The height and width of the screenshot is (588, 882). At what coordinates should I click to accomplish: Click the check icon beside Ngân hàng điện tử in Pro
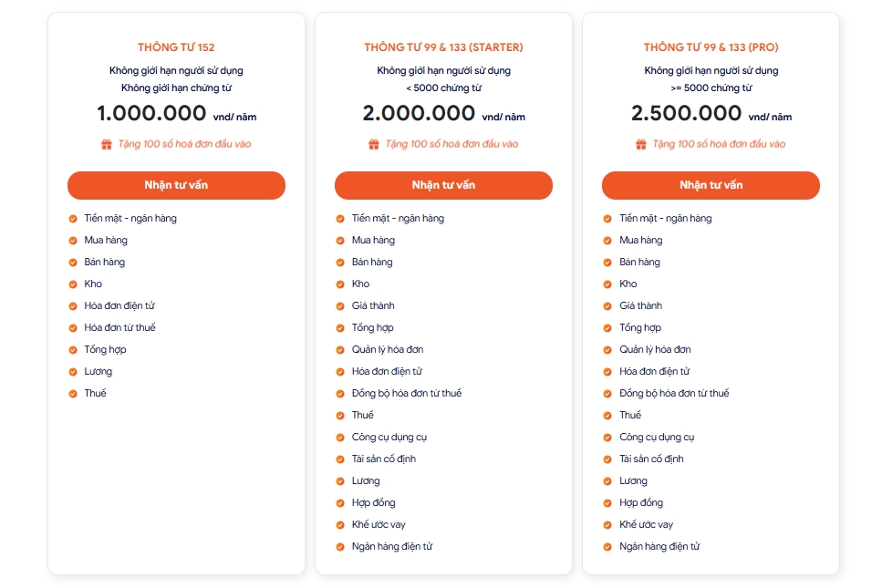607,547
